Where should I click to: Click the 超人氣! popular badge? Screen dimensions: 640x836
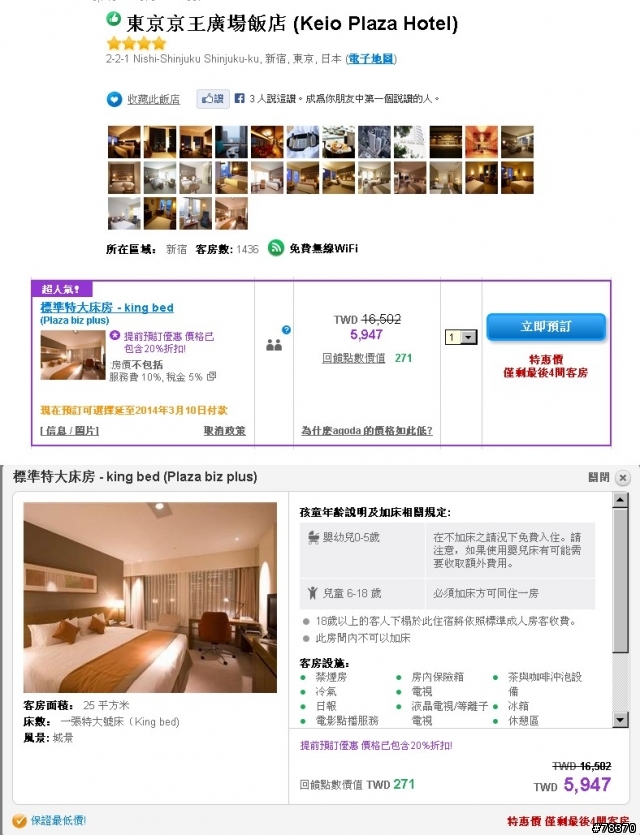coord(62,289)
